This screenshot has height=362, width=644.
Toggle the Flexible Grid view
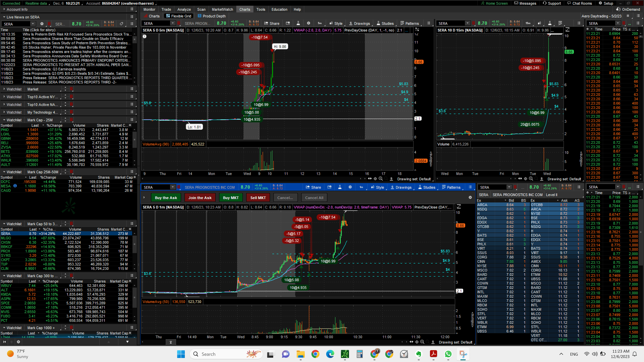(x=178, y=16)
